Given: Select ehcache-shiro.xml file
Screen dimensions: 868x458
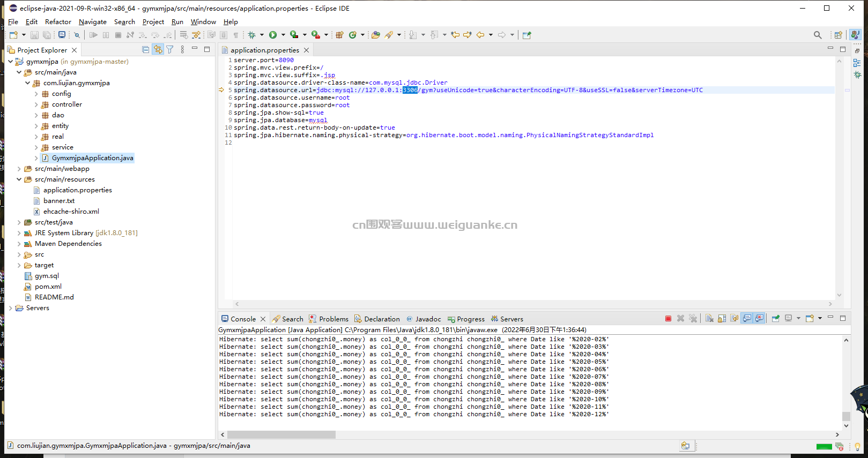Looking at the screenshot, I should [71, 212].
